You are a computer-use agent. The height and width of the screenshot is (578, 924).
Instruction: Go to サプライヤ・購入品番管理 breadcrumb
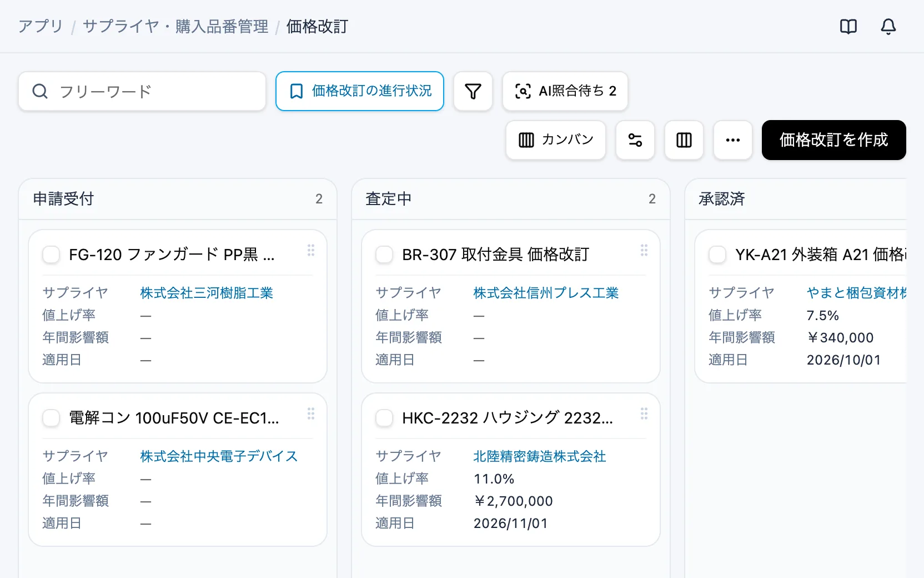(175, 26)
